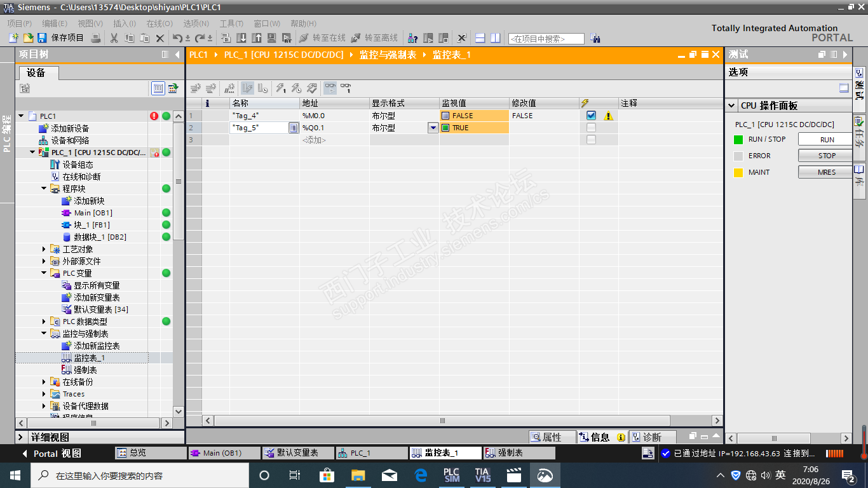Open the 诊断 inspector tab
Viewport: 868px width, 488px height.
(651, 437)
